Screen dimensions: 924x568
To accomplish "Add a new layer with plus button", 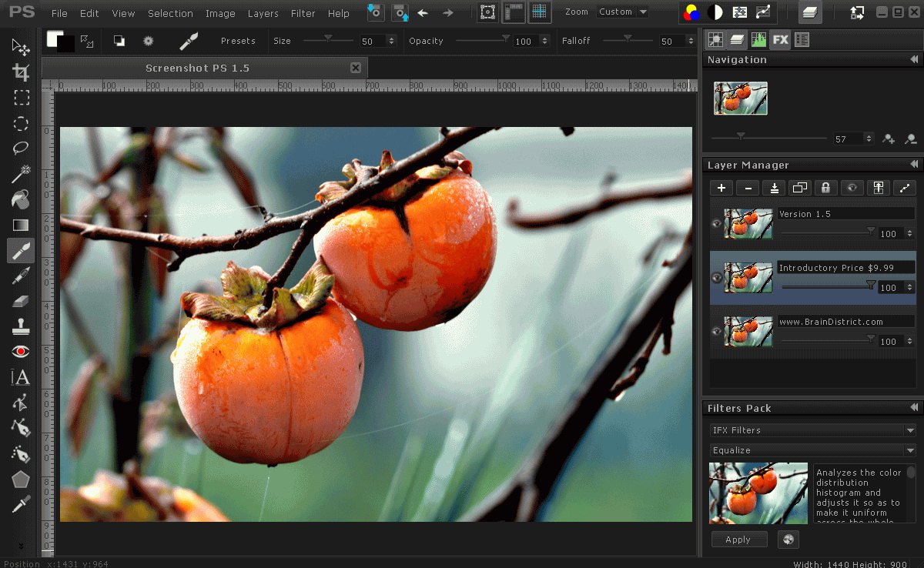I will 721,188.
